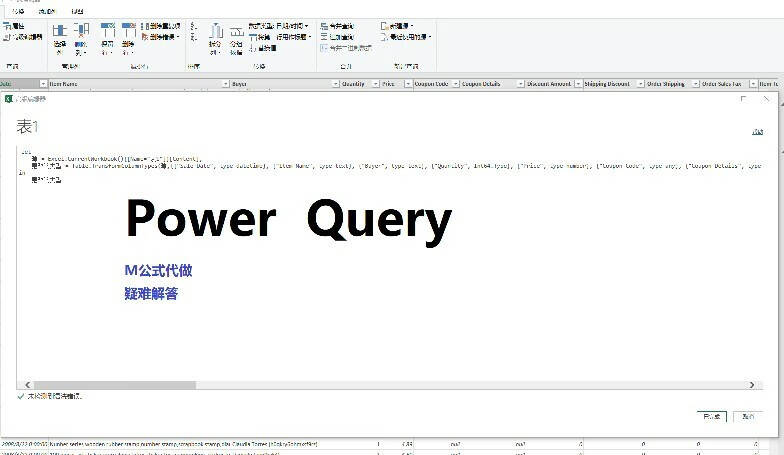This screenshot has height=455, width=784.
Task: Sort descending using the Z-A icon
Action: [x=194, y=37]
